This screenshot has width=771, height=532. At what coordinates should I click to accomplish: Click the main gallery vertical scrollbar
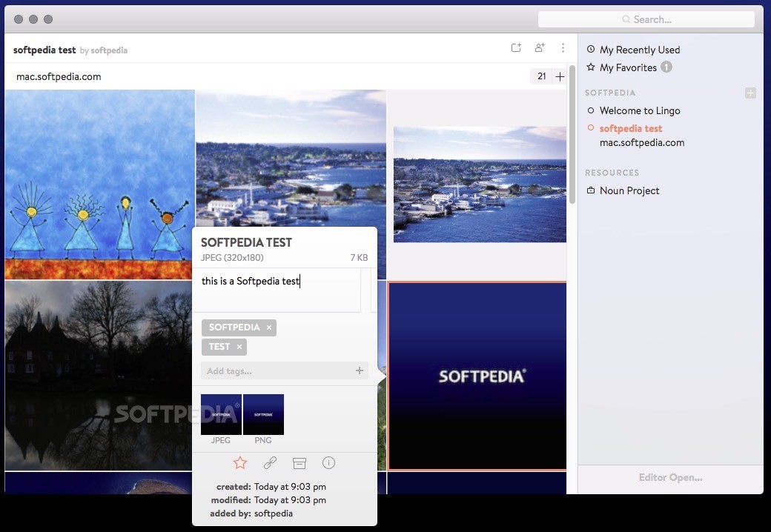tap(572, 134)
